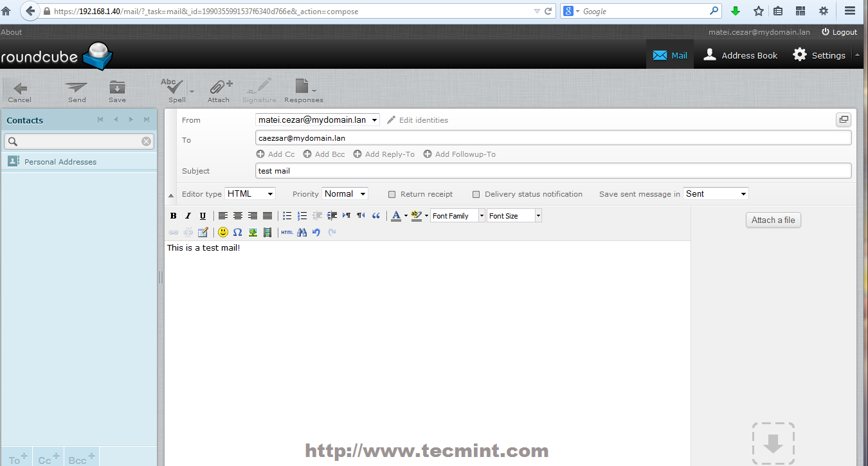Viewport: 868px width, 466px height.
Task: Collapse compose options with the triangle expander
Action: (x=171, y=195)
